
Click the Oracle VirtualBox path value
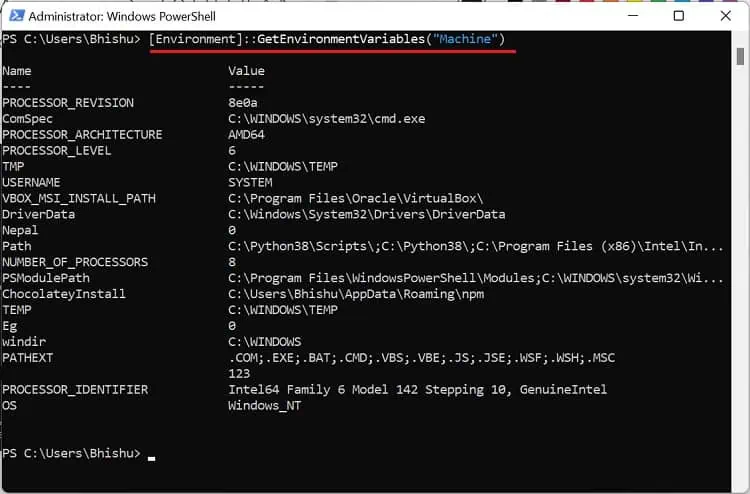click(x=355, y=198)
